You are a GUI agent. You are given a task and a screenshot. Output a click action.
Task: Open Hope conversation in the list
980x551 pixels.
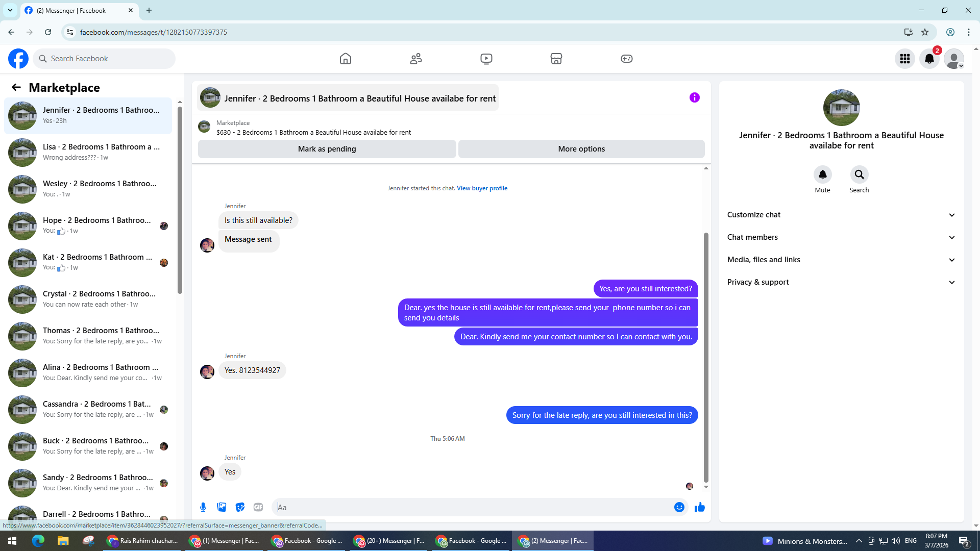pyautogui.click(x=88, y=226)
